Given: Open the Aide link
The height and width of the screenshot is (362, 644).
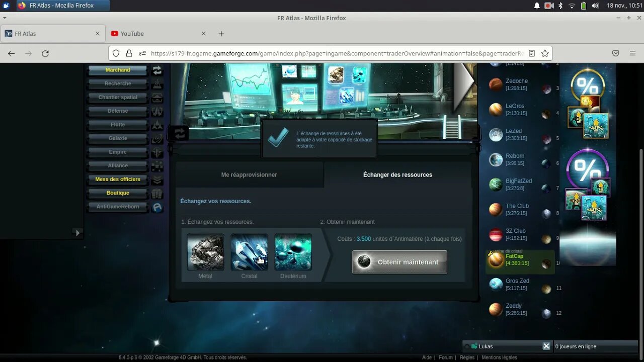Looking at the screenshot, I should pos(427,357).
